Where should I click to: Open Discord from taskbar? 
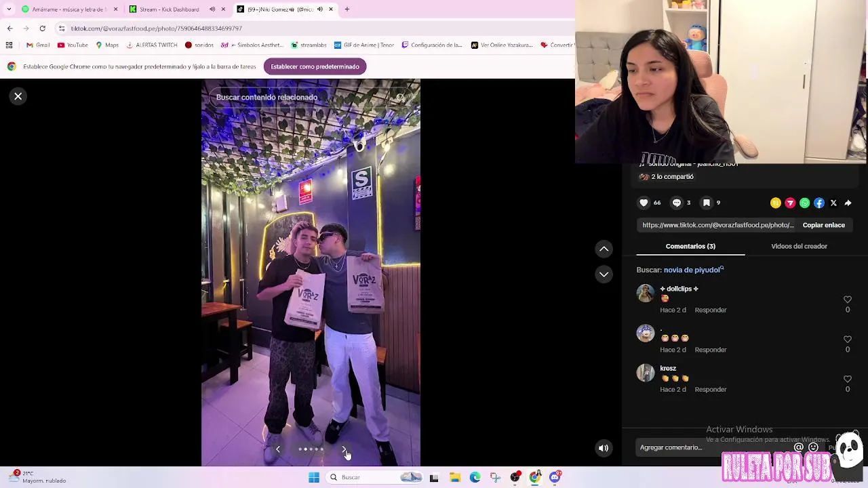[555, 477]
